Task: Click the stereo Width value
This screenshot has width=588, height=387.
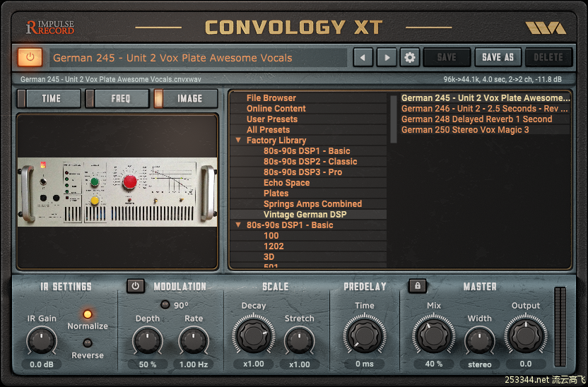Action: tap(480, 364)
